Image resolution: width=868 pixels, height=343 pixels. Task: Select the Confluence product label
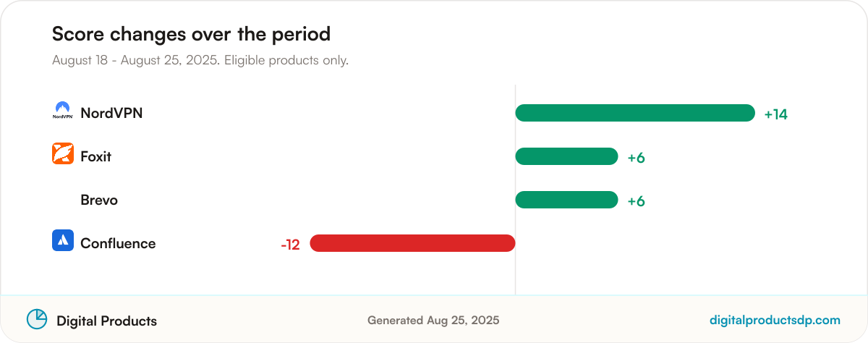[x=118, y=243]
